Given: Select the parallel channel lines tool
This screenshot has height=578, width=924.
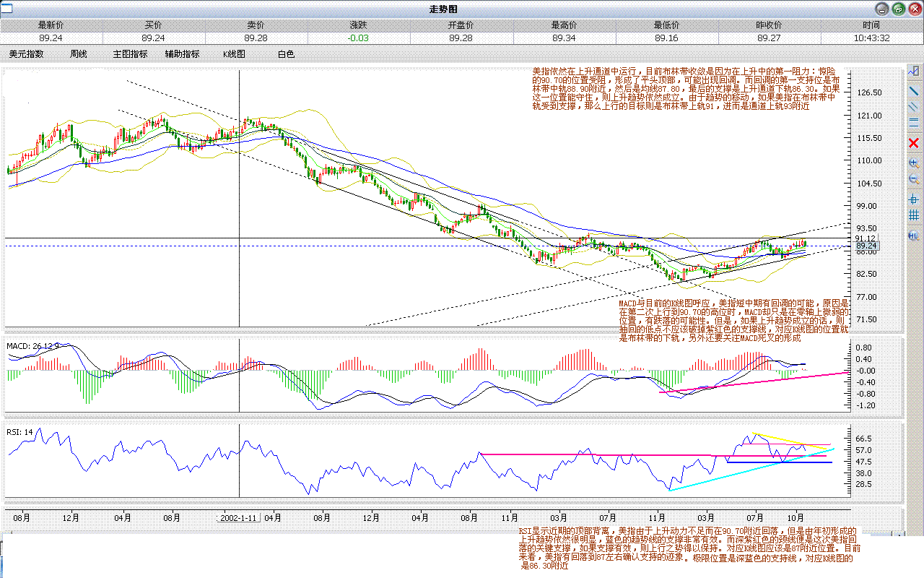Looking at the screenshot, I should pyautogui.click(x=914, y=106).
